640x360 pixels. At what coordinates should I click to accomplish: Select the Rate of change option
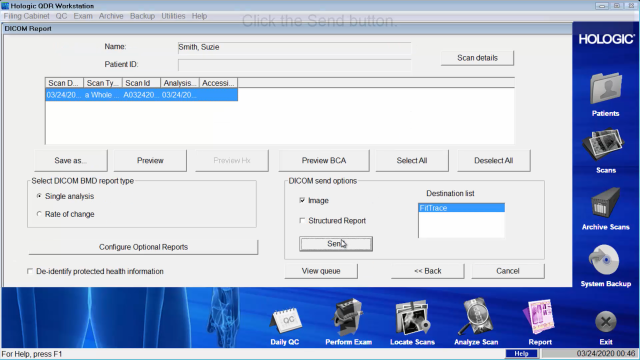[x=39, y=214]
